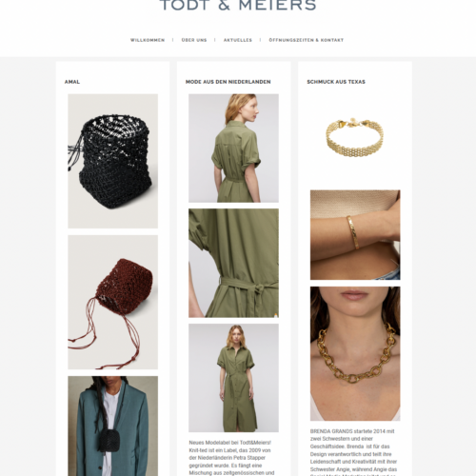Open the gold chain necklace photo
The height and width of the screenshot is (476, 476).
355,354
